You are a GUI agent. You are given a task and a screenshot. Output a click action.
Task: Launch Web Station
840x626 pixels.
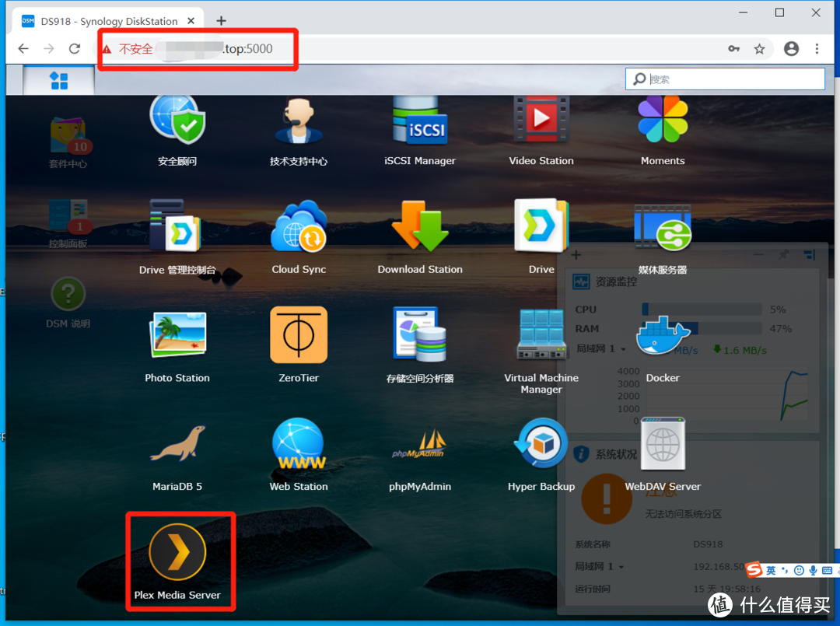pyautogui.click(x=299, y=445)
